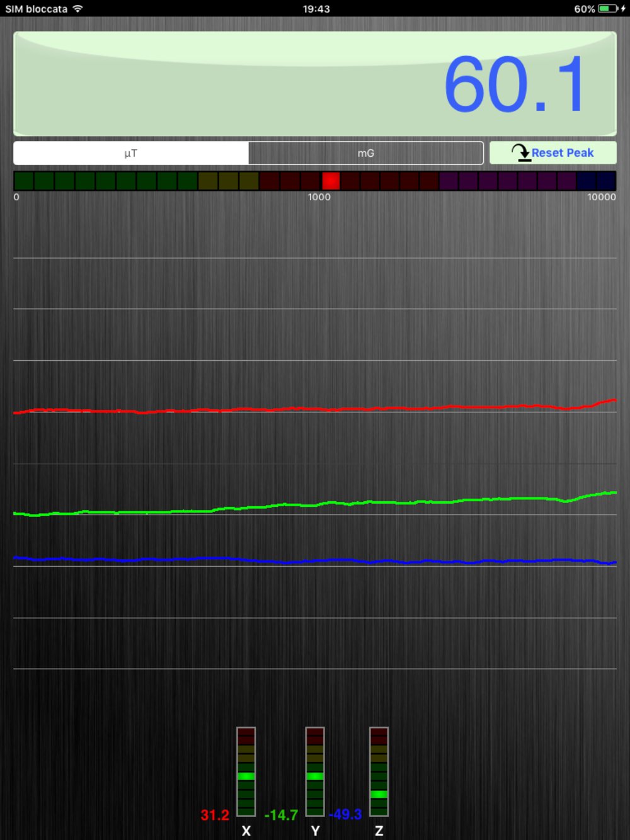The height and width of the screenshot is (840, 630).
Task: Click the green Y trace line on graph
Action: (x=315, y=504)
